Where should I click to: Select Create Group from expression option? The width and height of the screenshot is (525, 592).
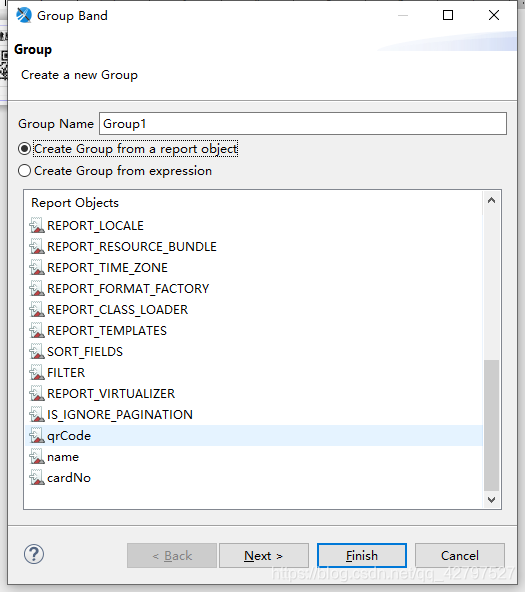[x=115, y=171]
